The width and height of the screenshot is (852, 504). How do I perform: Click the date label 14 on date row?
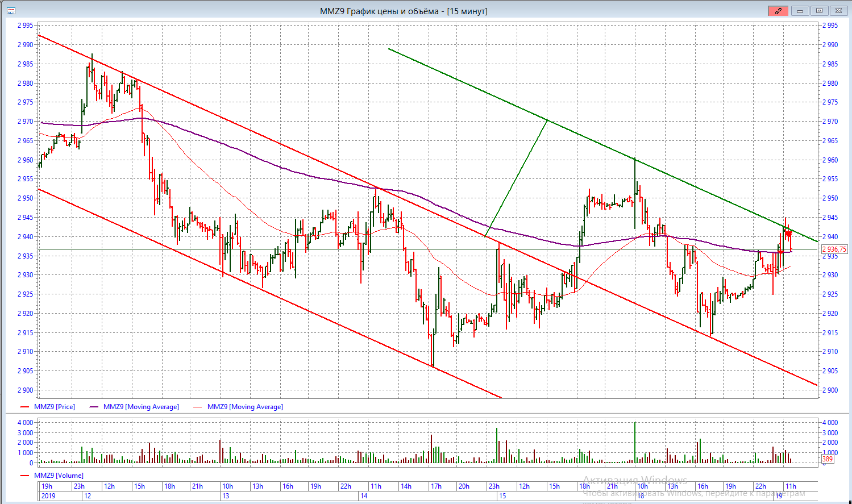[x=364, y=496]
